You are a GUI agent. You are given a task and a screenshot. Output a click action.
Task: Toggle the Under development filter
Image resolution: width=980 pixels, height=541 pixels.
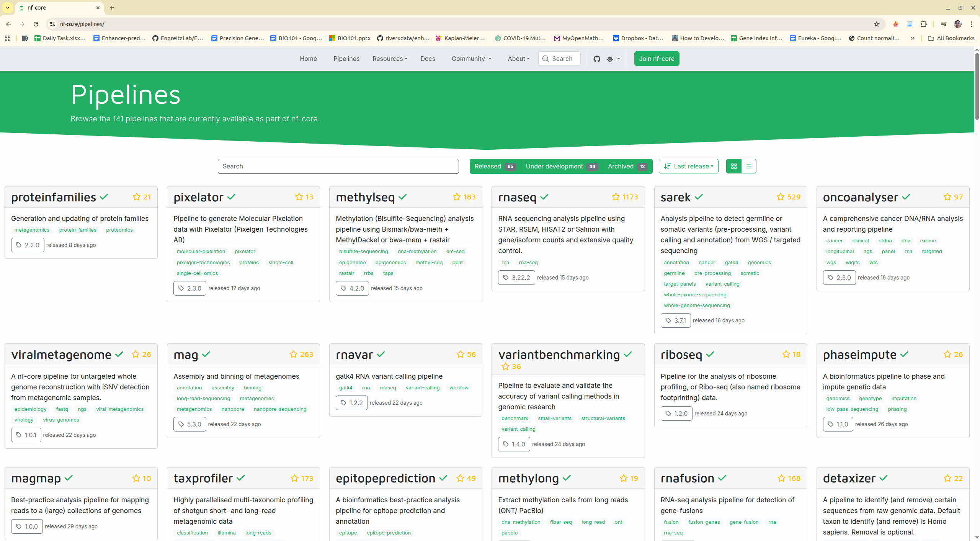[x=561, y=166]
